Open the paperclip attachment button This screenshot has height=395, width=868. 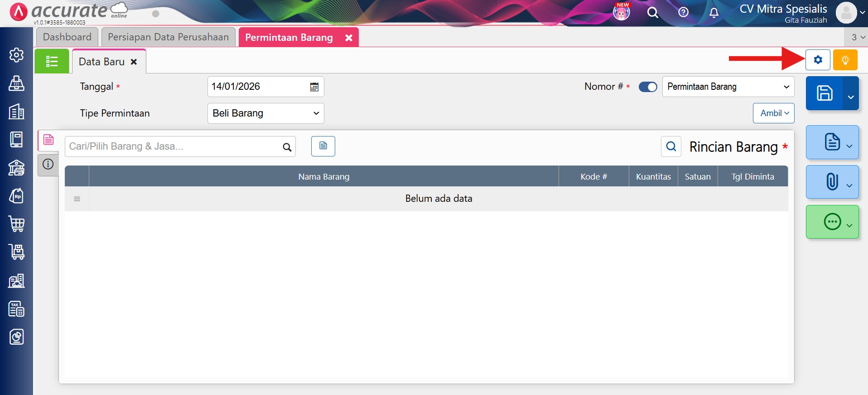click(832, 182)
